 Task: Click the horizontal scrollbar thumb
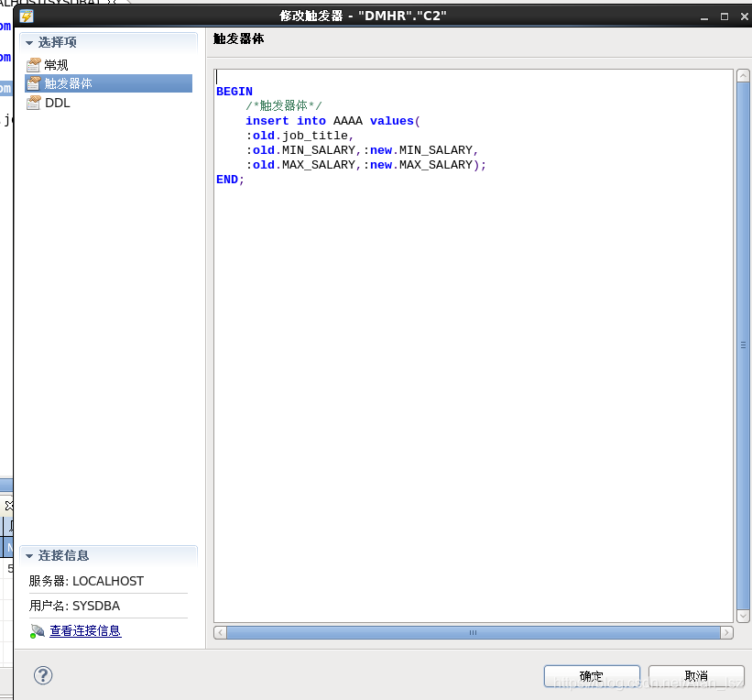click(x=474, y=632)
